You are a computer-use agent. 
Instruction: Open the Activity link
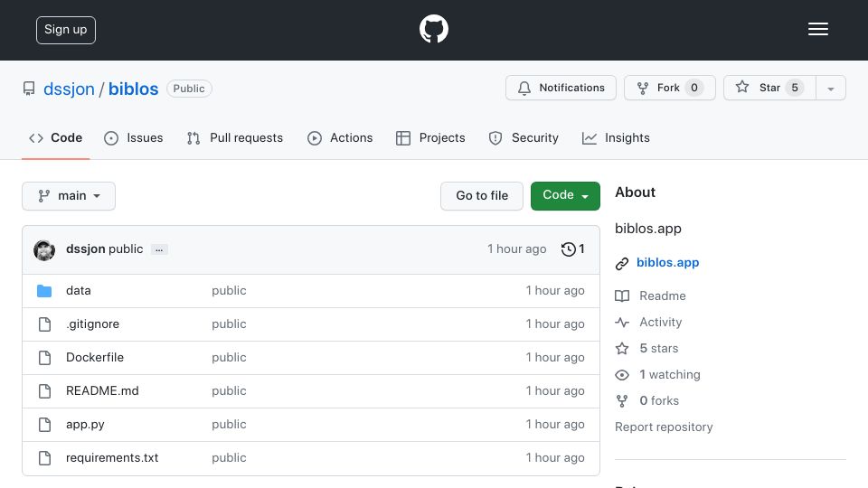coord(660,323)
